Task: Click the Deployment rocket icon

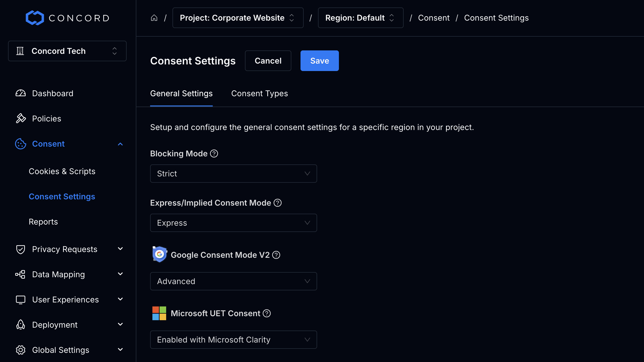Action: [20, 324]
